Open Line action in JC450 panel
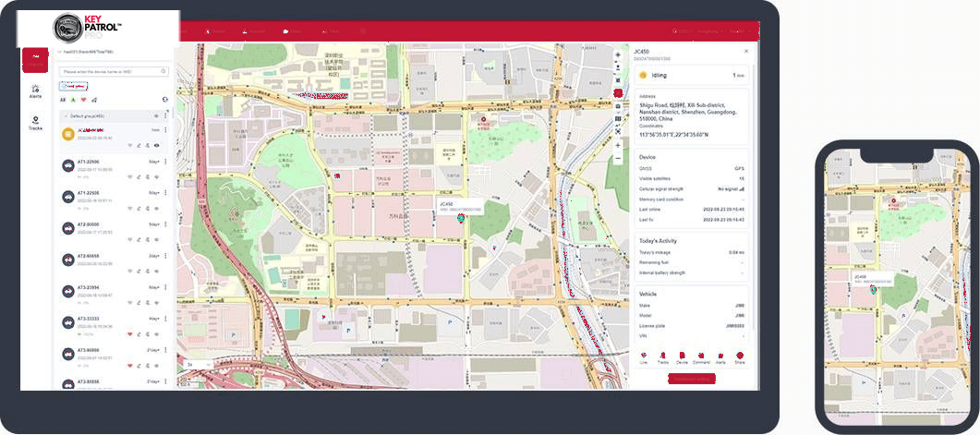This screenshot has height=435, width=980. (x=644, y=356)
